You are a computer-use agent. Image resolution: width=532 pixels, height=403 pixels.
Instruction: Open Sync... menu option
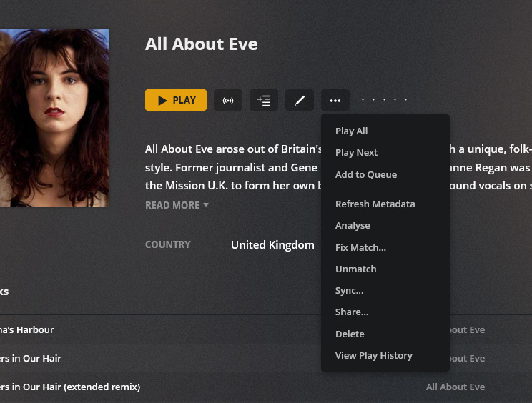point(385,291)
